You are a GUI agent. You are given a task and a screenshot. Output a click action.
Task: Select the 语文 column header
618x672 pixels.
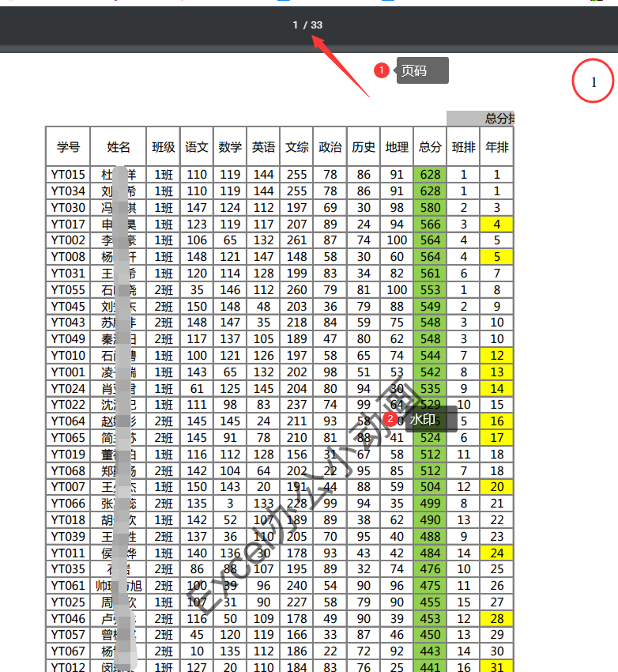point(197,147)
